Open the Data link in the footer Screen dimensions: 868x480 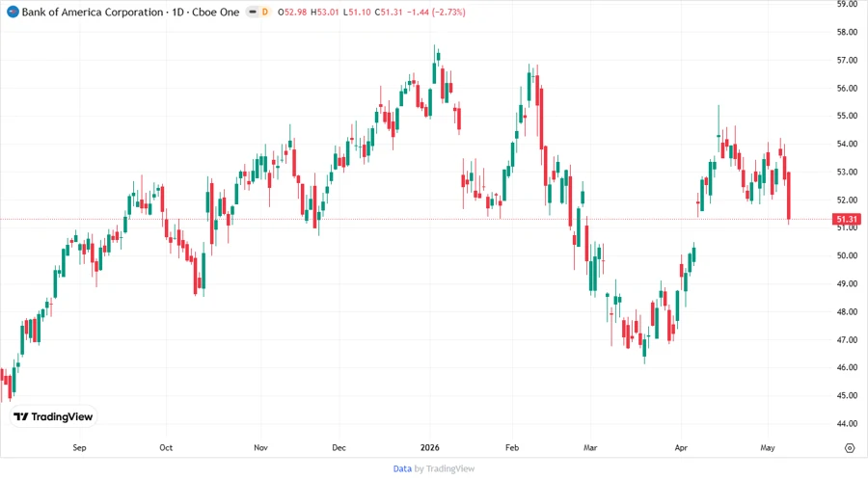coord(402,468)
